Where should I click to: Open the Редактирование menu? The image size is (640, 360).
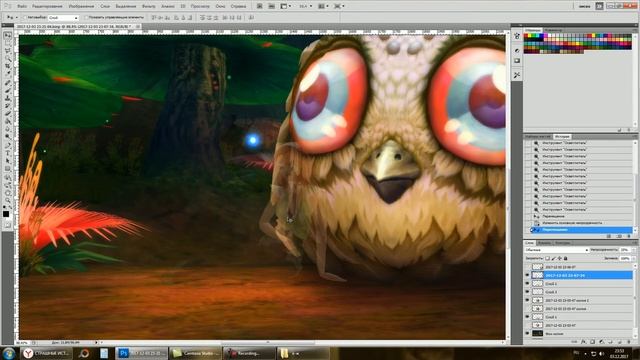(48, 6)
